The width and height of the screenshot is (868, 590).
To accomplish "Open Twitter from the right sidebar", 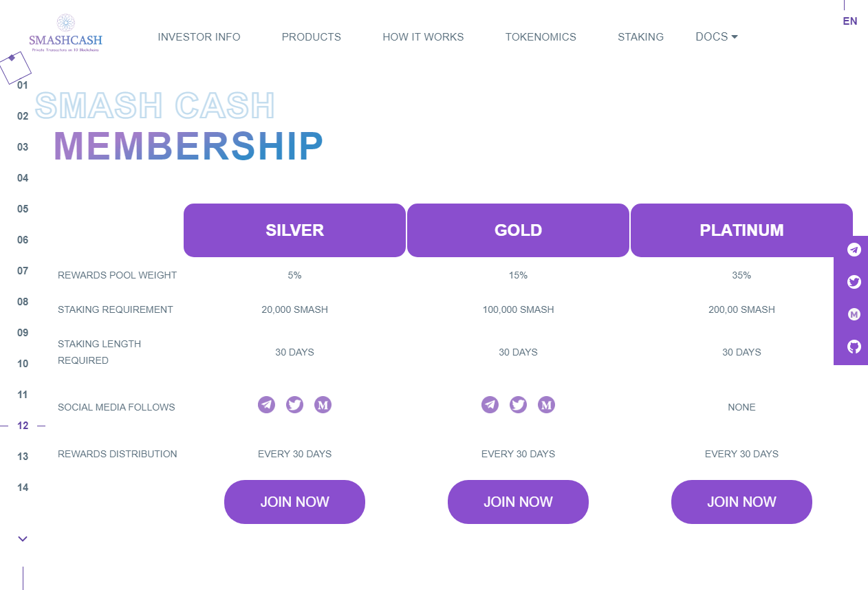I will click(854, 282).
